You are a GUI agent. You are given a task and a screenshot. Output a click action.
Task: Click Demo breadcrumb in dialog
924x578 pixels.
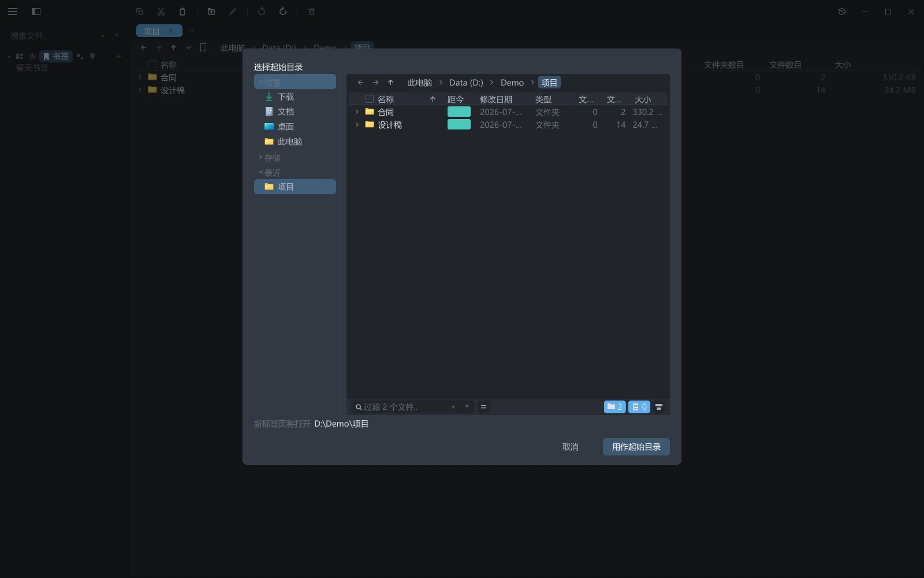[512, 83]
